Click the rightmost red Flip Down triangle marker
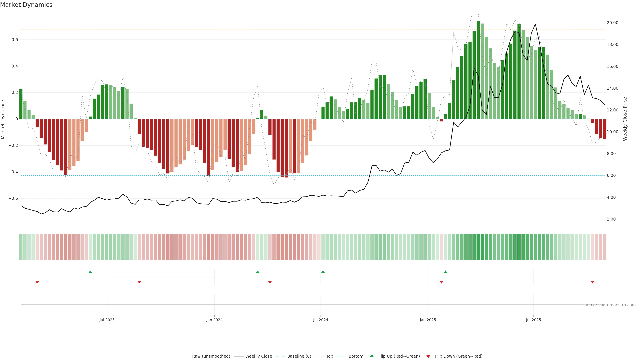 (x=592, y=282)
